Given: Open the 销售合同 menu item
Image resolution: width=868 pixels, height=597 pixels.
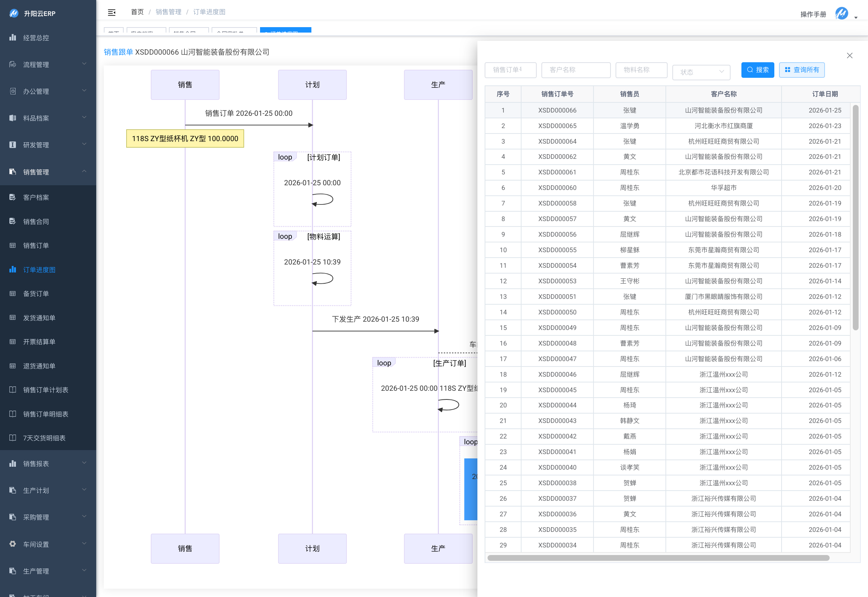Looking at the screenshot, I should coord(36,221).
